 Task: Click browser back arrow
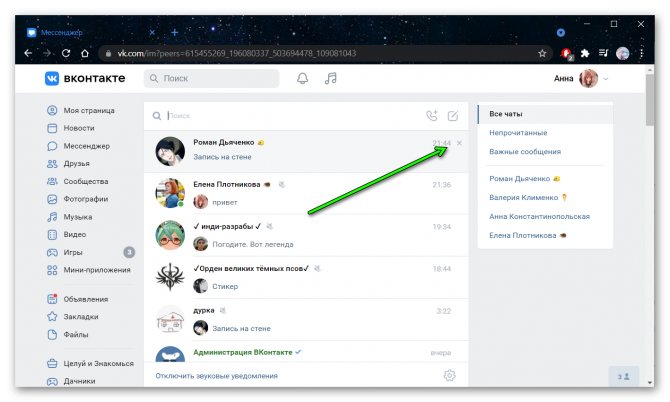[28, 53]
